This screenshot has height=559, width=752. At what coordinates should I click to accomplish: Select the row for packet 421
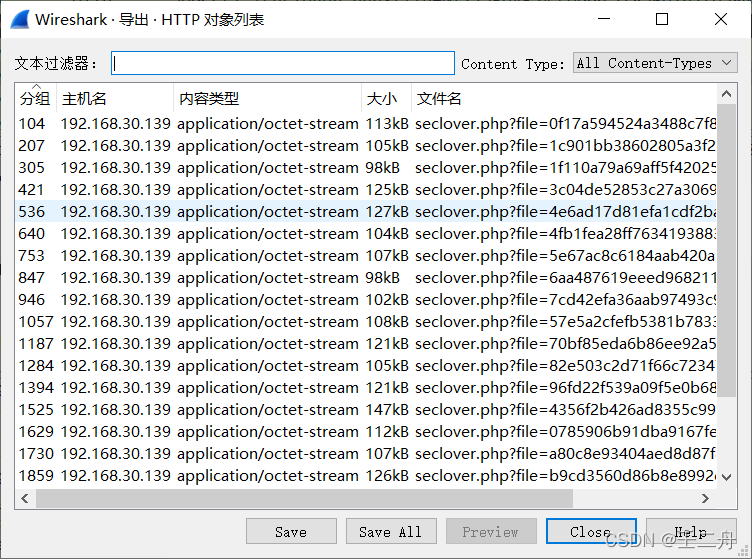click(x=366, y=190)
